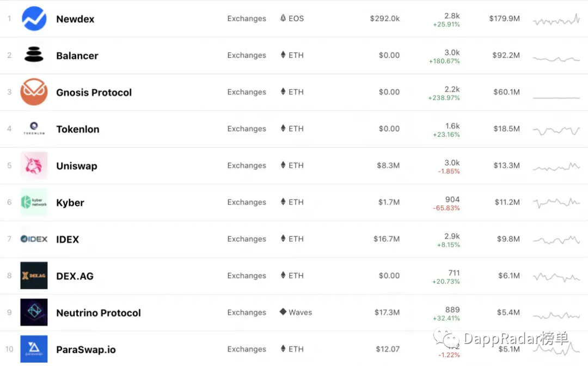Screen dimensions: 588x366
Task: Open the Tokenlon activity sparkline chart
Action: [556, 130]
